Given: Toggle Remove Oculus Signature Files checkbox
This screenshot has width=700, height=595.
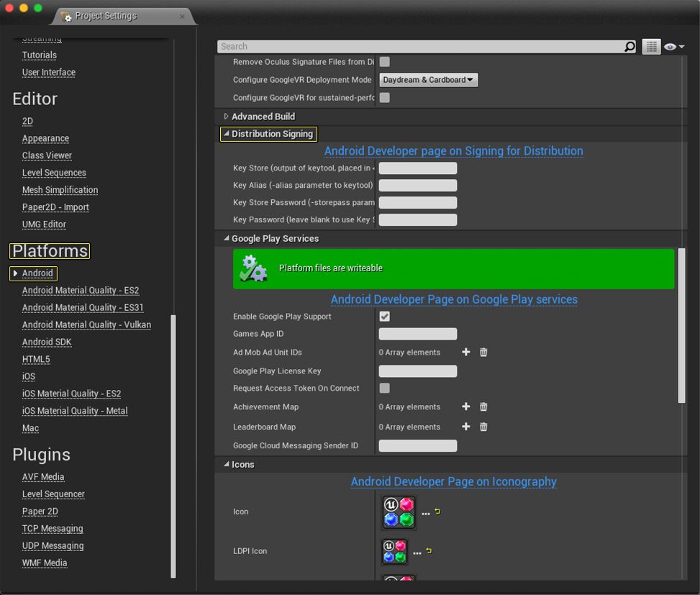Looking at the screenshot, I should tap(385, 62).
